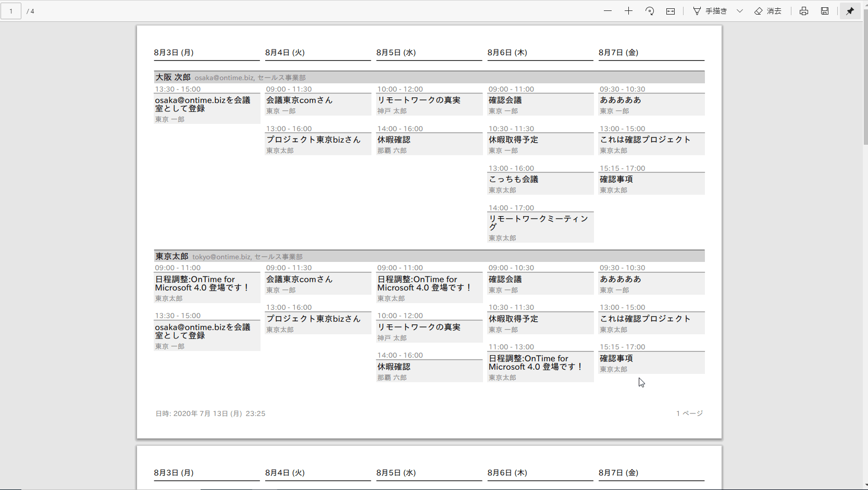Click the vertical scrollbar thumb
This screenshot has width=868, height=490.
coord(865,78)
